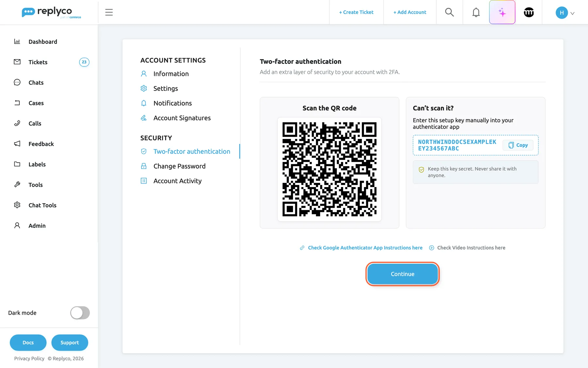The height and width of the screenshot is (368, 588).
Task: Open the notifications bell in header
Action: click(x=476, y=12)
